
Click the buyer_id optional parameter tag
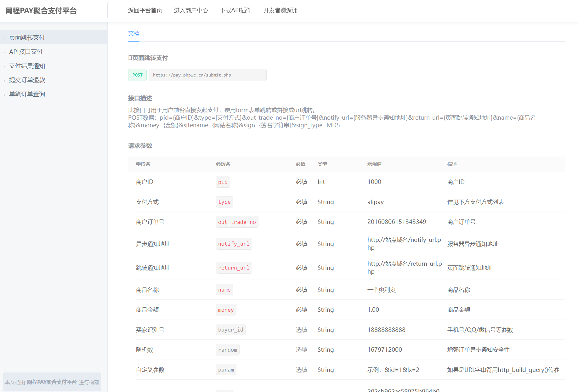pyautogui.click(x=230, y=330)
